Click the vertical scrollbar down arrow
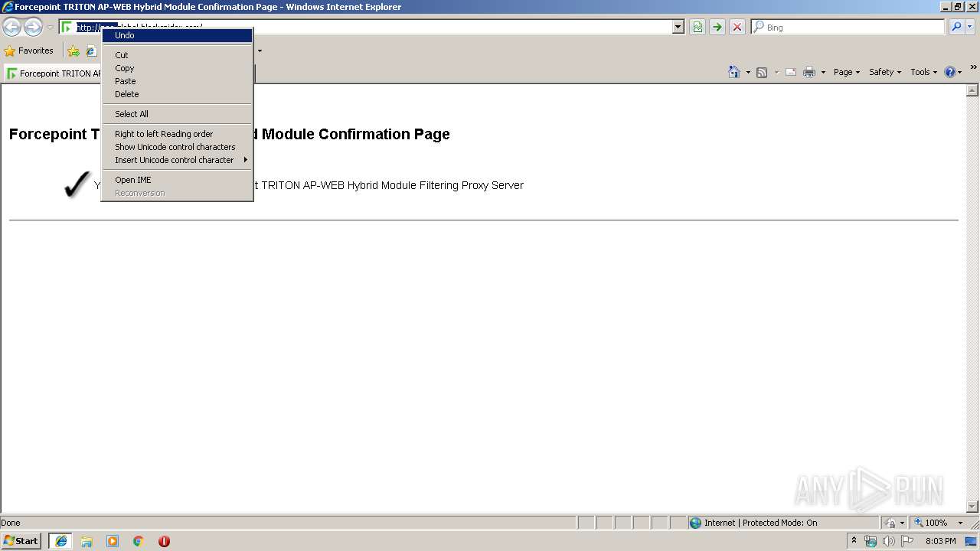This screenshot has width=980, height=551. tap(972, 507)
